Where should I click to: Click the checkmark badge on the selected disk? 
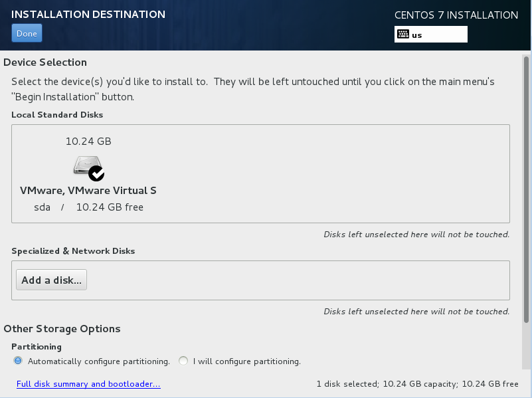97,173
